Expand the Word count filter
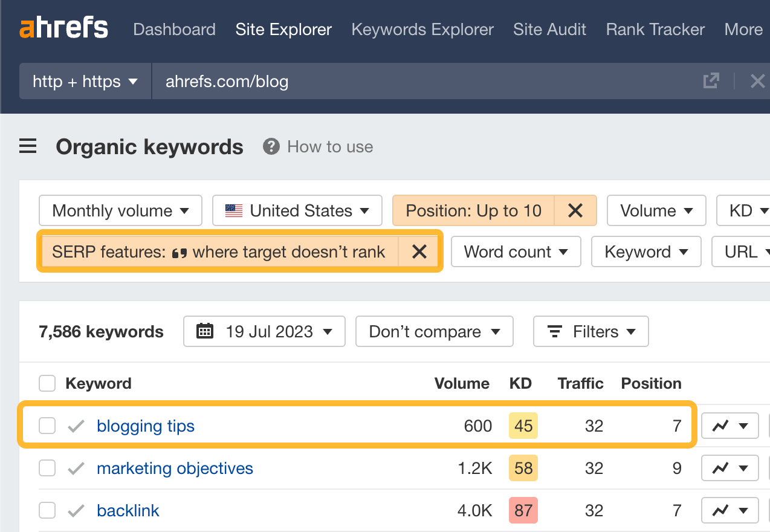Viewport: 770px width, 532px height. pyautogui.click(x=516, y=251)
